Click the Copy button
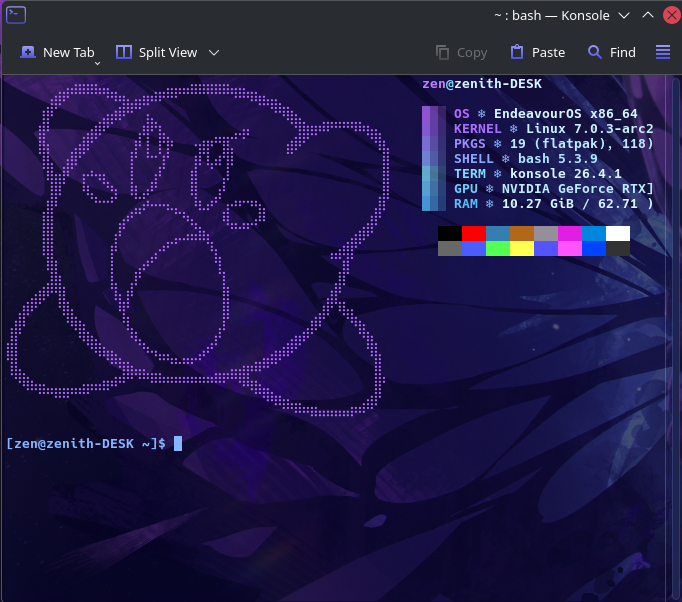The image size is (682, 602). (461, 53)
